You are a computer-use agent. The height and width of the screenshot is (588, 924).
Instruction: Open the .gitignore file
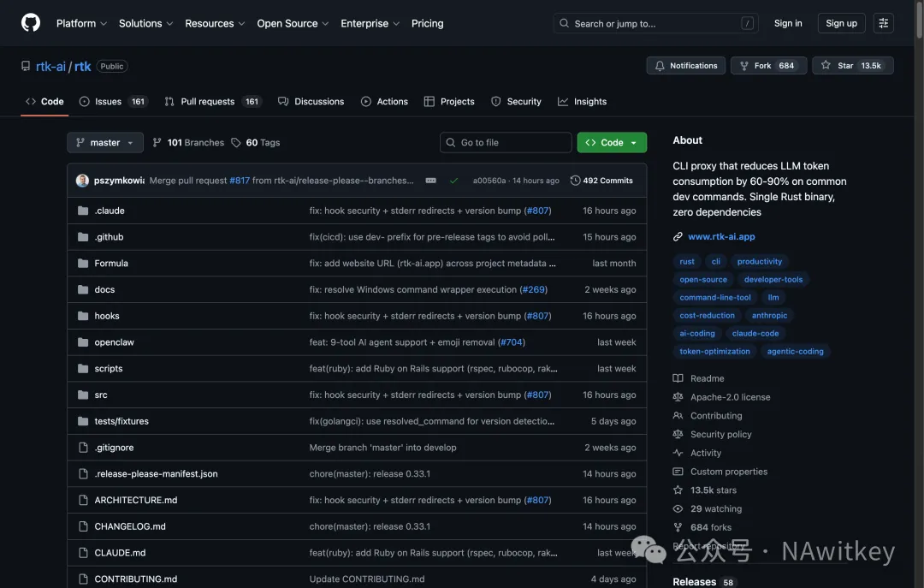[x=115, y=448]
